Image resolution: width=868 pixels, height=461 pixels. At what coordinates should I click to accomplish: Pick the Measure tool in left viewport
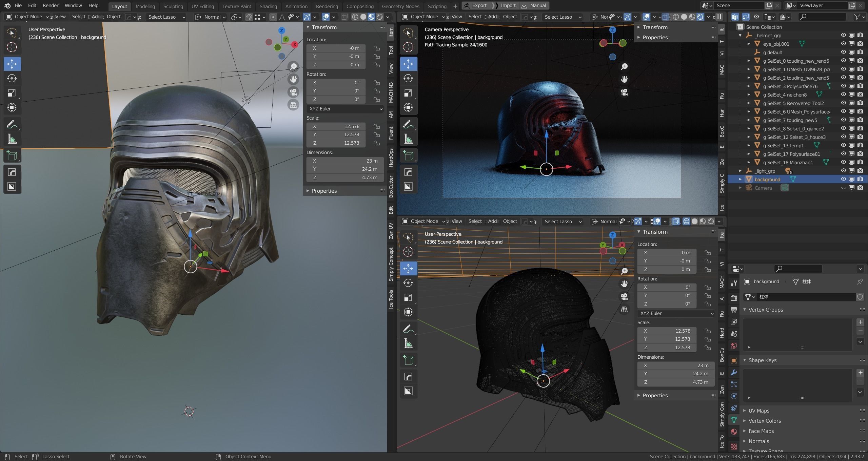pos(12,139)
